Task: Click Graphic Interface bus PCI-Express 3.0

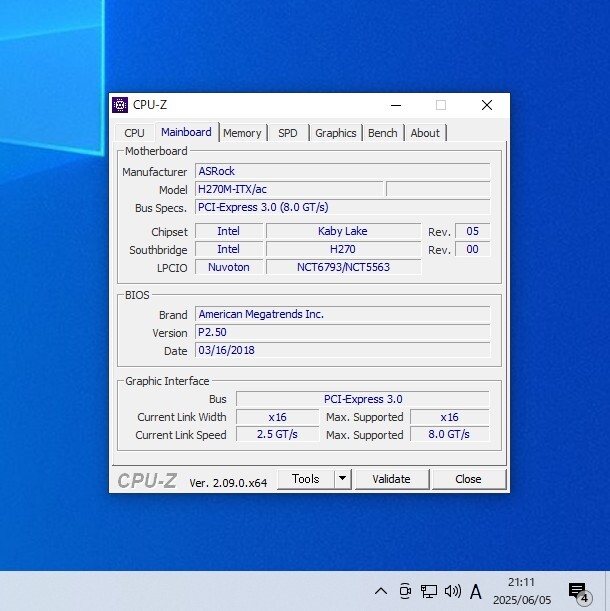Action: [x=362, y=399]
